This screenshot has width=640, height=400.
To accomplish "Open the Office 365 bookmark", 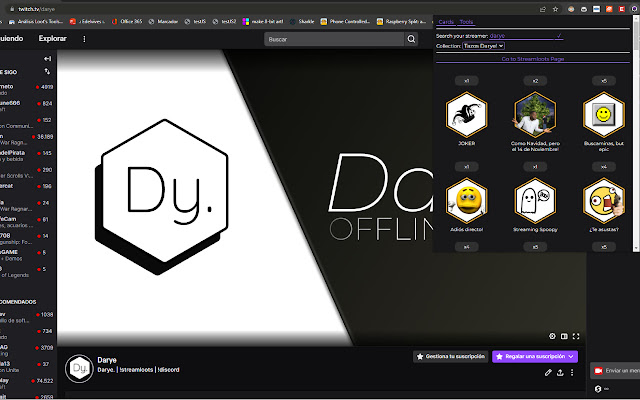I will click(127, 22).
